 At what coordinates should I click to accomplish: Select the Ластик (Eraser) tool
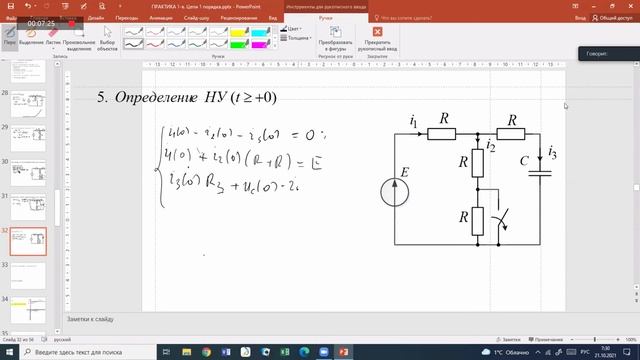pyautogui.click(x=53, y=35)
